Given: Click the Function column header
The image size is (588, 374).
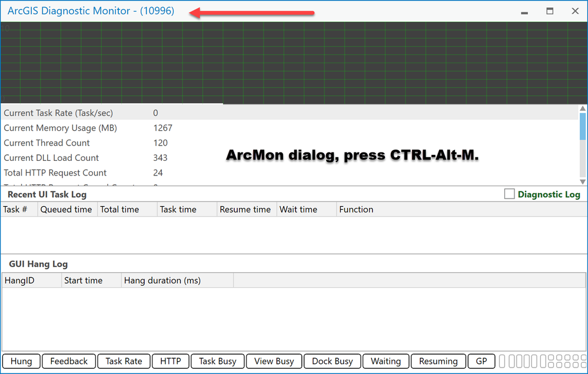Looking at the screenshot, I should pos(462,209).
